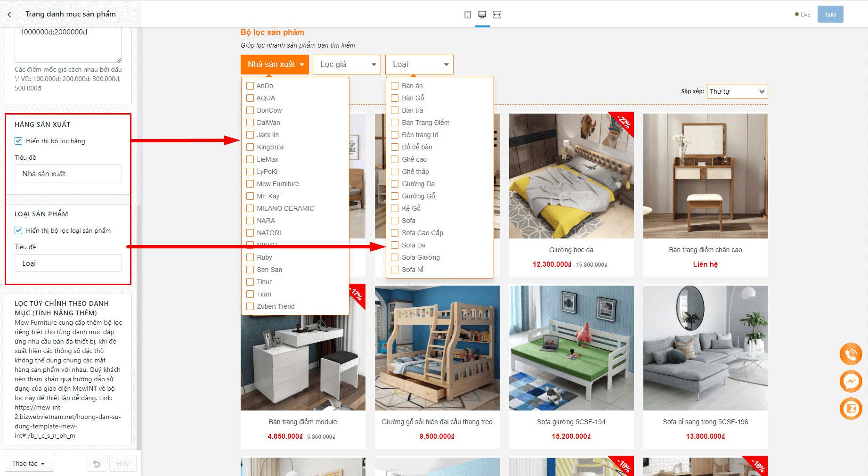
Task: Open the Lọc giá filter dropdown
Action: 347,65
